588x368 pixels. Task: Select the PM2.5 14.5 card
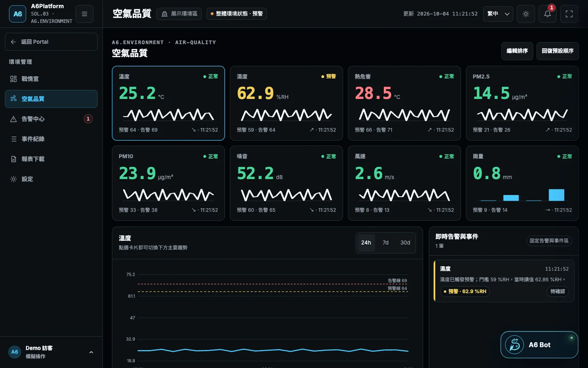point(522,103)
